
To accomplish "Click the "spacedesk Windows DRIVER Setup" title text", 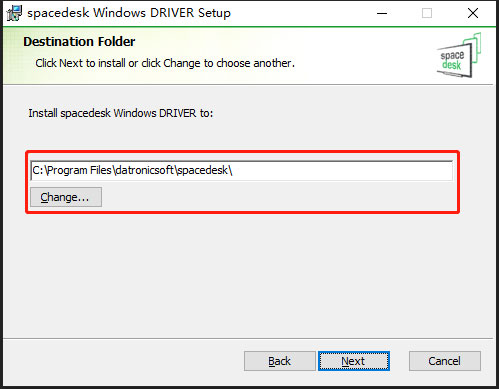I will tap(129, 13).
